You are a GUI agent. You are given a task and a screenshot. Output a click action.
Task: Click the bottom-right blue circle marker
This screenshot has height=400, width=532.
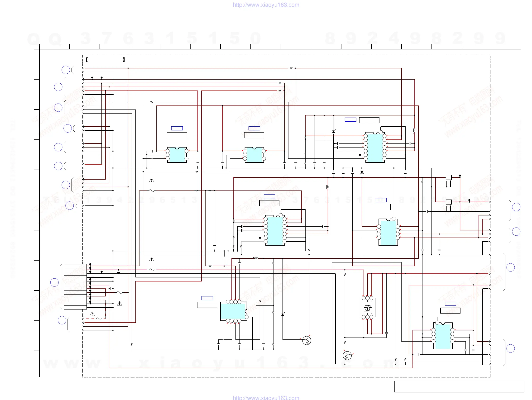click(510, 348)
